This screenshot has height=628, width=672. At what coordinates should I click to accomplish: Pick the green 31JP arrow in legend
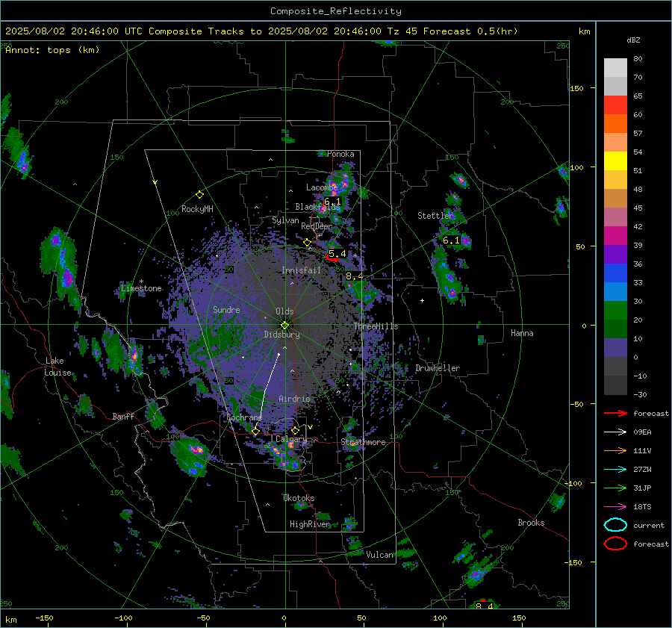click(x=615, y=488)
